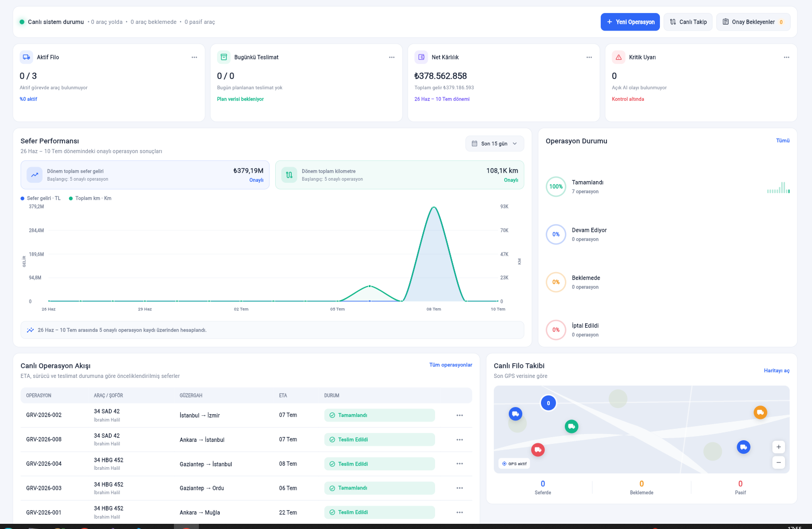Image resolution: width=812 pixels, height=529 pixels.
Task: Open row menu for GRV-2026-008
Action: [x=459, y=440]
